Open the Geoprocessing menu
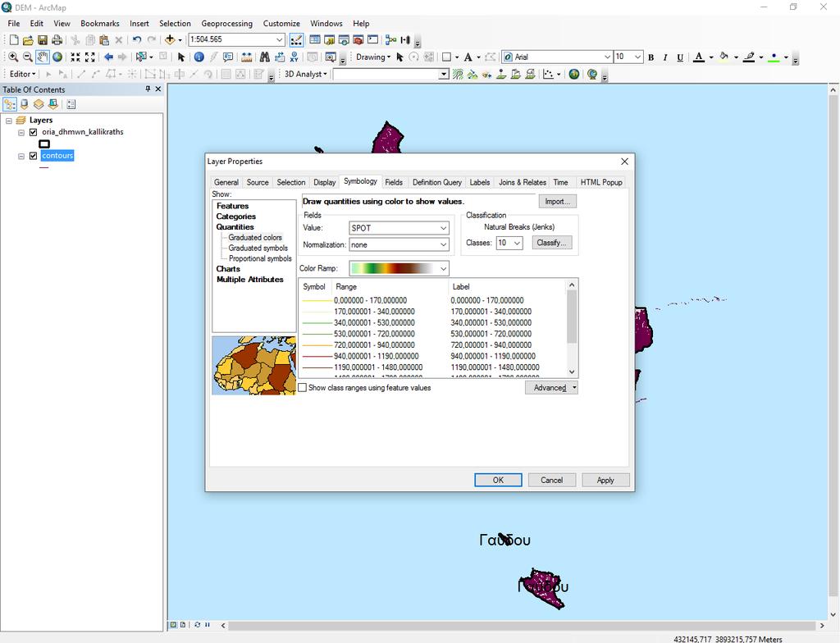 coord(226,24)
